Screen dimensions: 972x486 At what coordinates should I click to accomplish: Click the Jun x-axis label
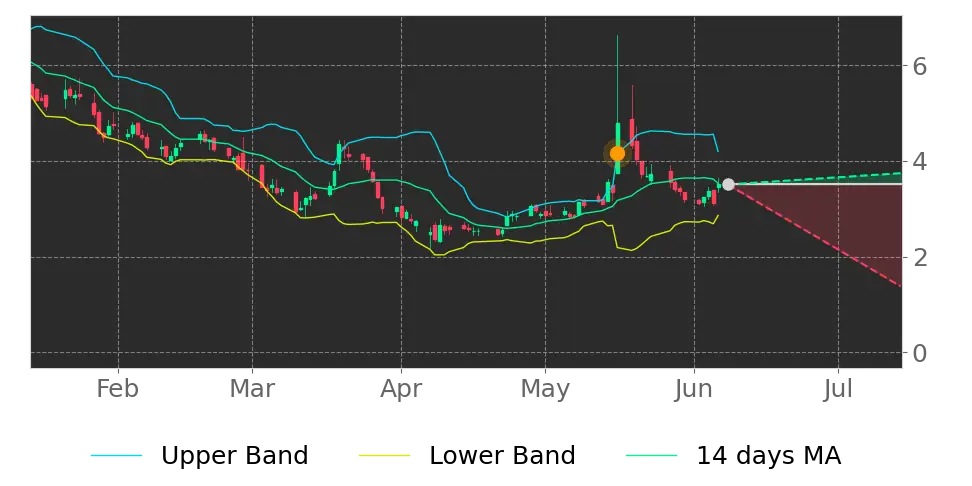[x=694, y=389]
